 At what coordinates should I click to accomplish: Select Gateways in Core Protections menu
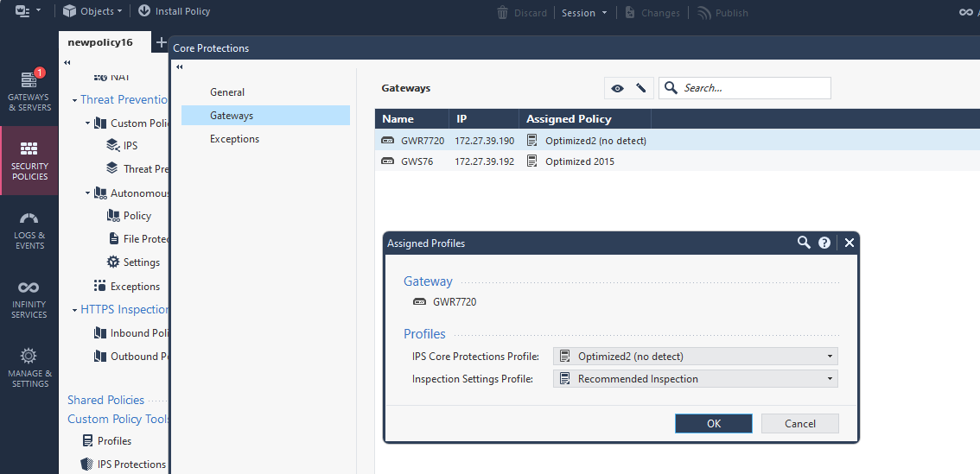pyautogui.click(x=265, y=116)
